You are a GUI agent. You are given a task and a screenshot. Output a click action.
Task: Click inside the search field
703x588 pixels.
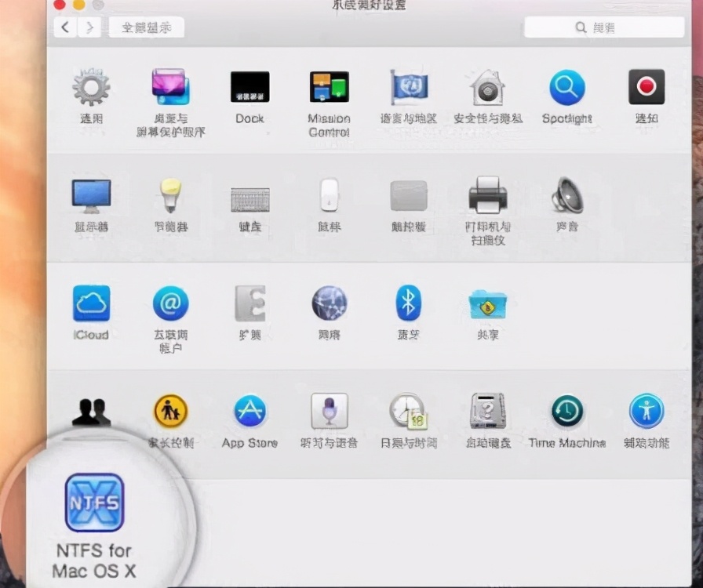(603, 27)
